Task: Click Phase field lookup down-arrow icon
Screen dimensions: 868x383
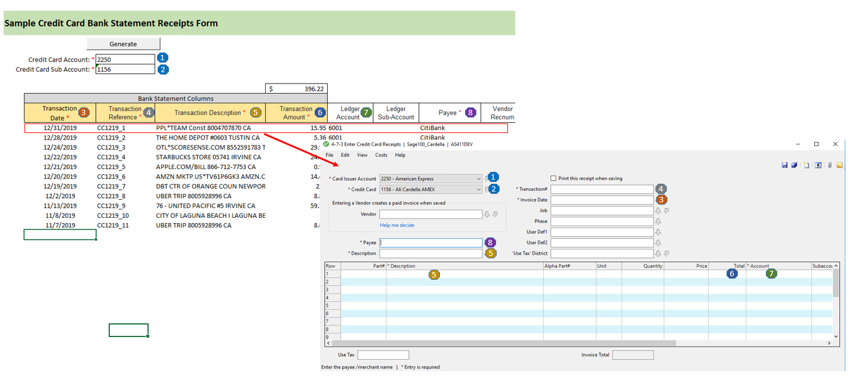Action: pos(658,221)
